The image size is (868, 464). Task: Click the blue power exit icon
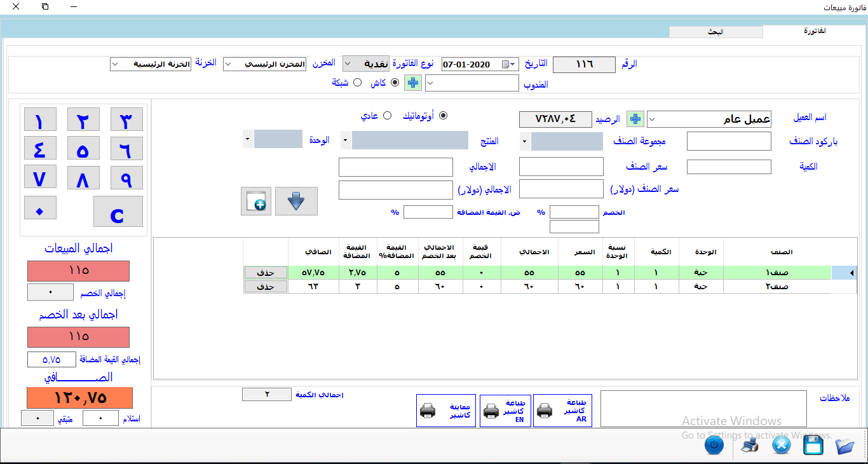click(x=714, y=445)
